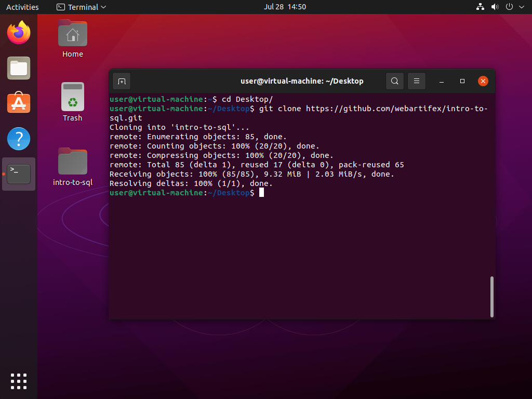The width and height of the screenshot is (532, 399).
Task: Expand the Terminal app menu
Action: point(81,7)
